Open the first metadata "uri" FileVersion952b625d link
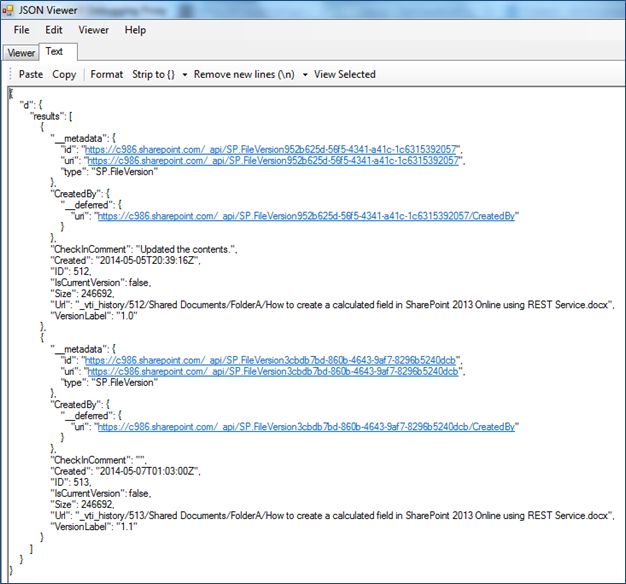This screenshot has height=584, width=626. tap(273, 160)
